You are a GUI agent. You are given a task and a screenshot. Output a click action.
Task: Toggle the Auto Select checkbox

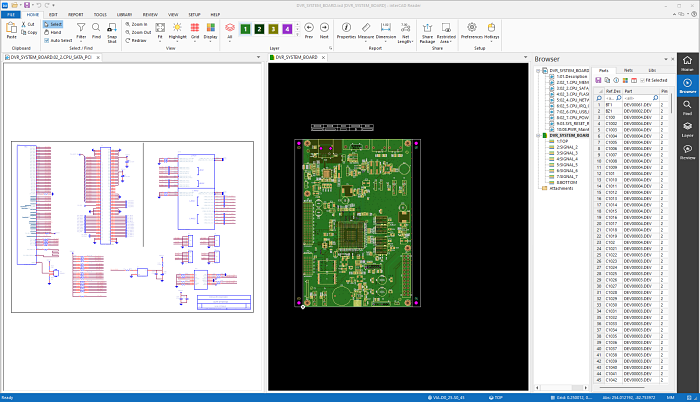coord(46,40)
